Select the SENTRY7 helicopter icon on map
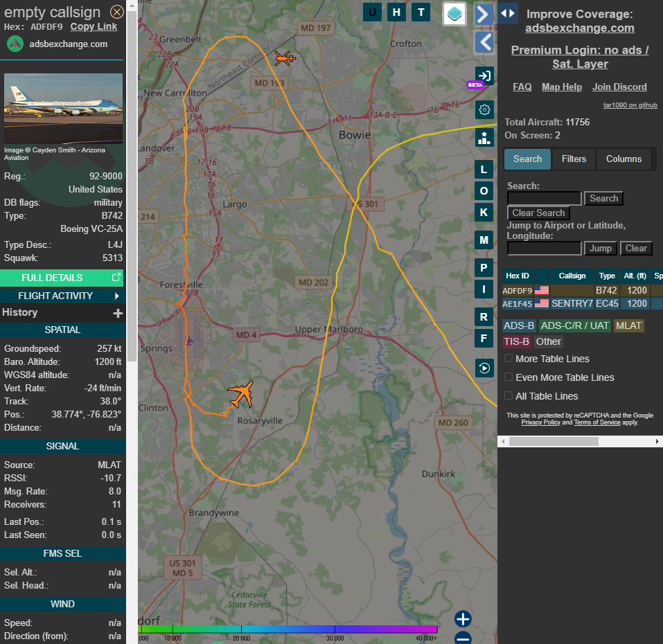 pyautogui.click(x=285, y=58)
